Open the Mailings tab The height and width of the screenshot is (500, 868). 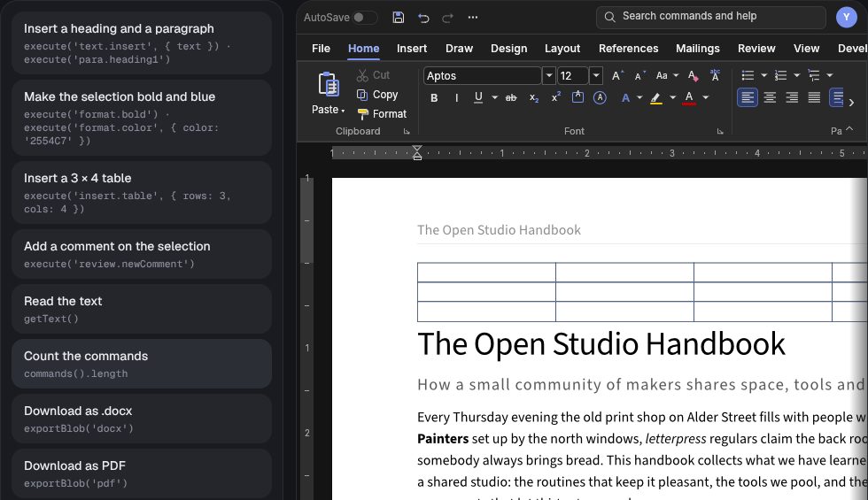coord(698,49)
